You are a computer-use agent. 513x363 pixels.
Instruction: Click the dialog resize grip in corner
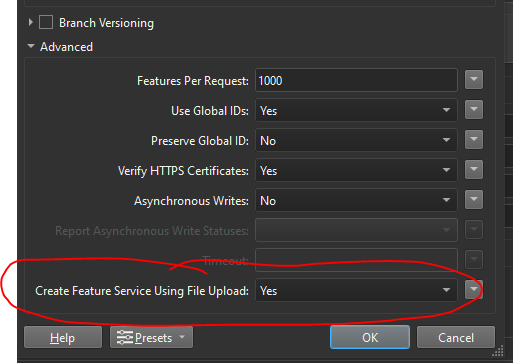pyautogui.click(x=498, y=352)
